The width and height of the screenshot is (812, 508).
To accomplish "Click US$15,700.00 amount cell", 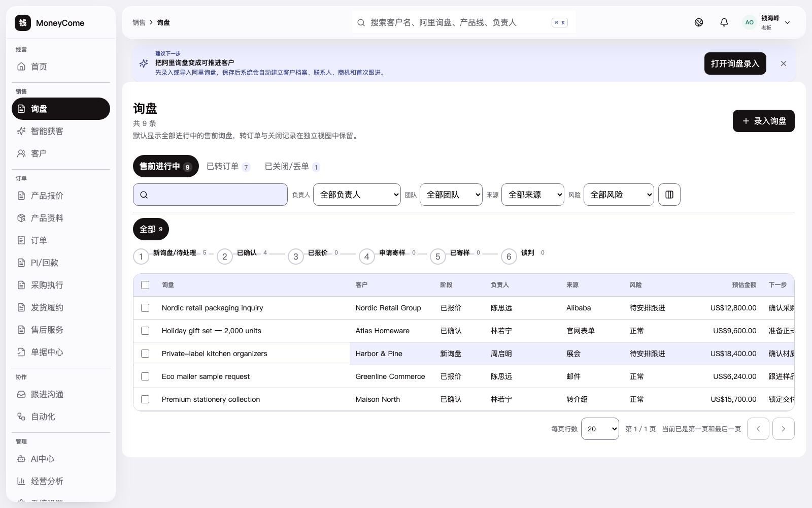I will [x=733, y=399].
